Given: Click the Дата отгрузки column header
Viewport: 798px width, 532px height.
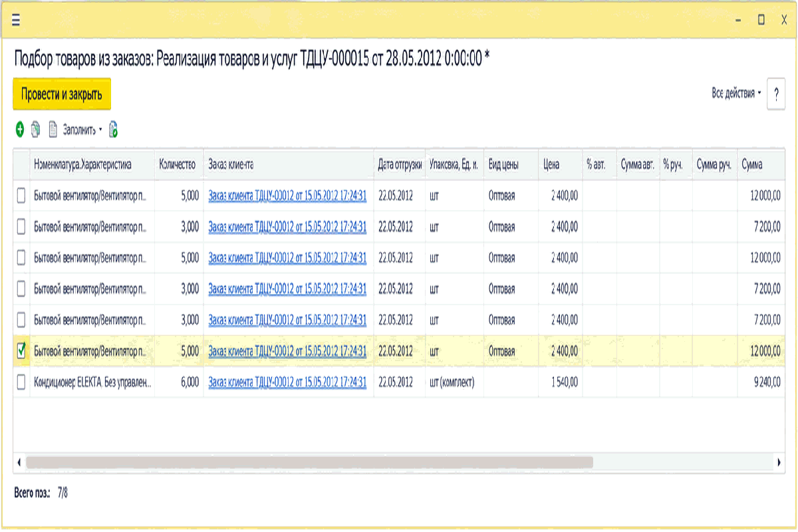Looking at the screenshot, I should (400, 164).
